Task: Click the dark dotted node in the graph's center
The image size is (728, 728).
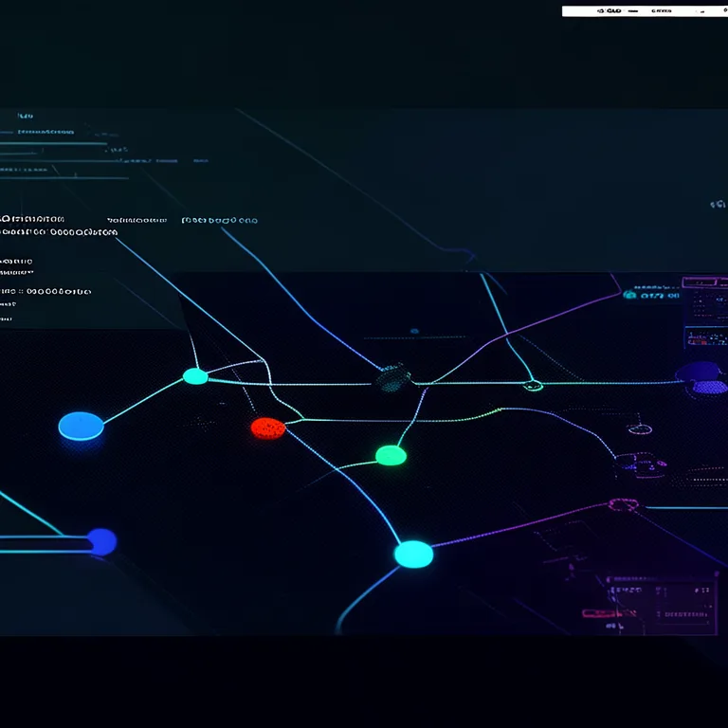Action: tap(393, 378)
